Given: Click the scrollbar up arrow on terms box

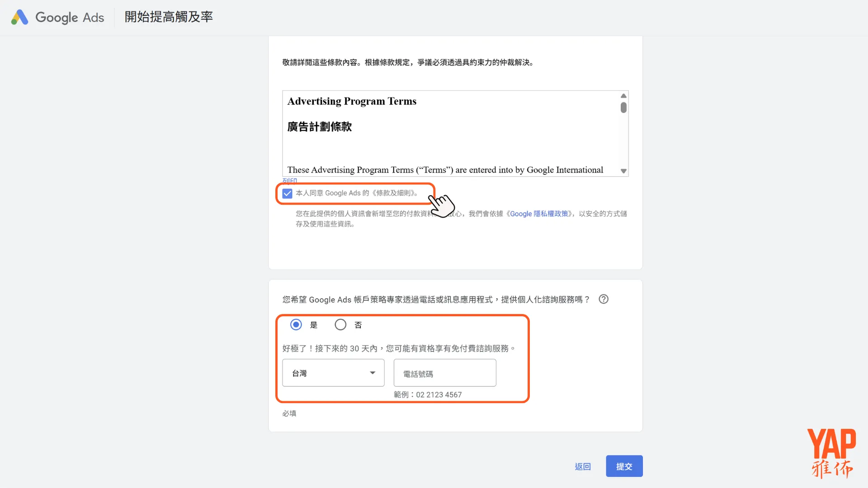Looking at the screenshot, I should pyautogui.click(x=623, y=96).
